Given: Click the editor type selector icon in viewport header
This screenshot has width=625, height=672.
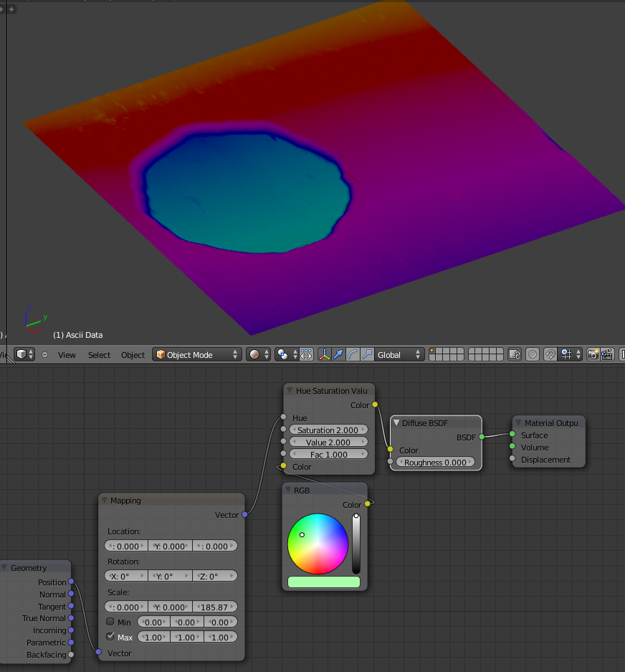Looking at the screenshot, I should [x=21, y=354].
